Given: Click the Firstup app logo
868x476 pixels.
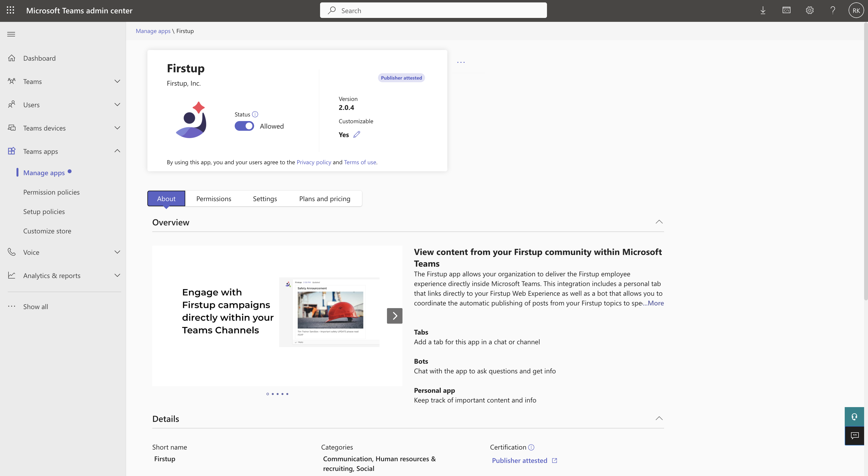Looking at the screenshot, I should point(191,120).
